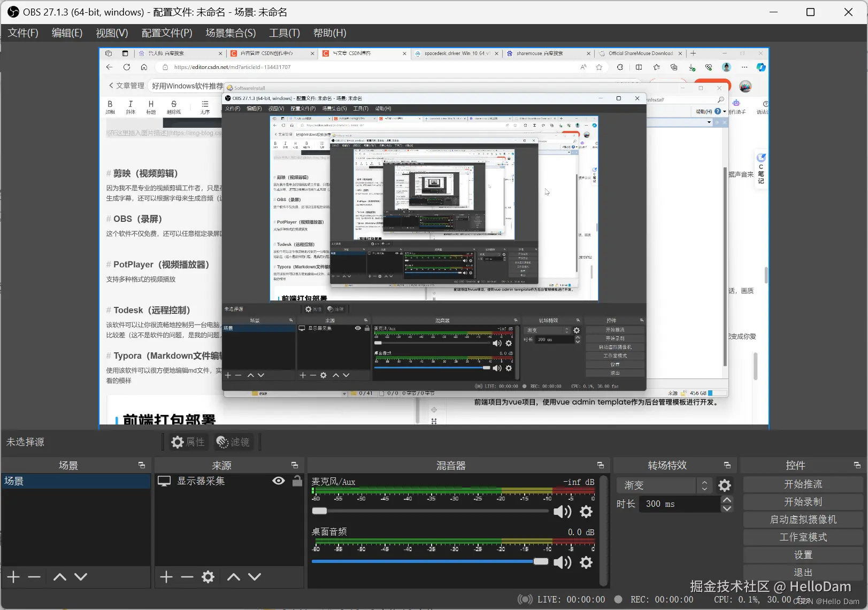Open the 麦克风/Aux audio settings gear
Image resolution: width=868 pixels, height=610 pixels.
pyautogui.click(x=586, y=512)
